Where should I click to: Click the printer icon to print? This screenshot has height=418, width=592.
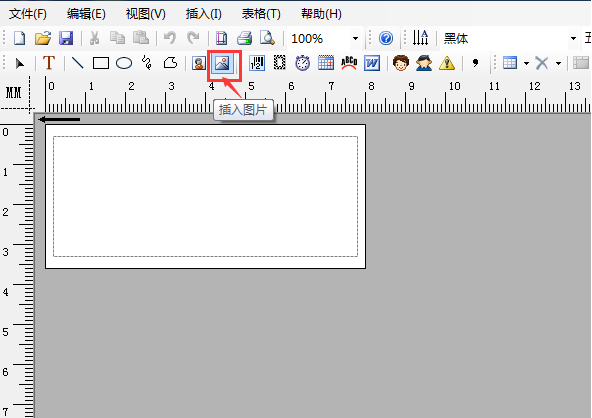coord(244,39)
